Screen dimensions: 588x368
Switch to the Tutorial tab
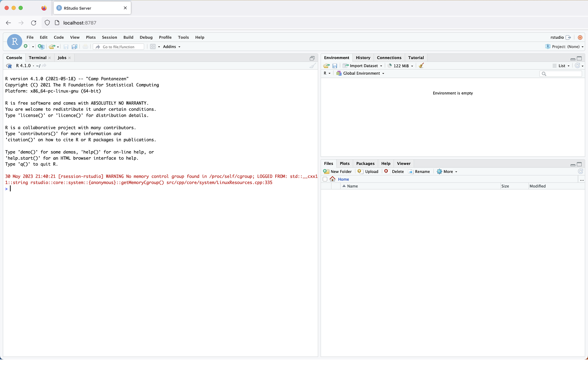pyautogui.click(x=416, y=58)
